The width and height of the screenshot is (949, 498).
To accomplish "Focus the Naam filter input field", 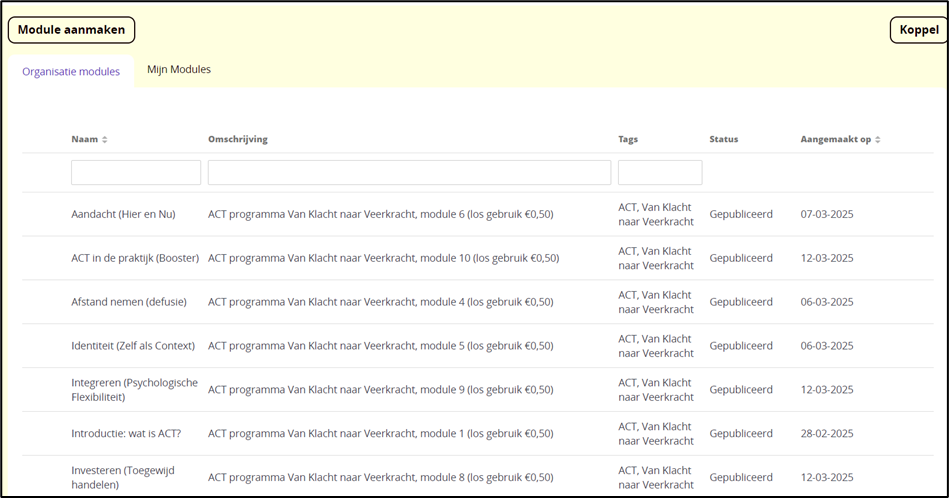I will click(136, 173).
